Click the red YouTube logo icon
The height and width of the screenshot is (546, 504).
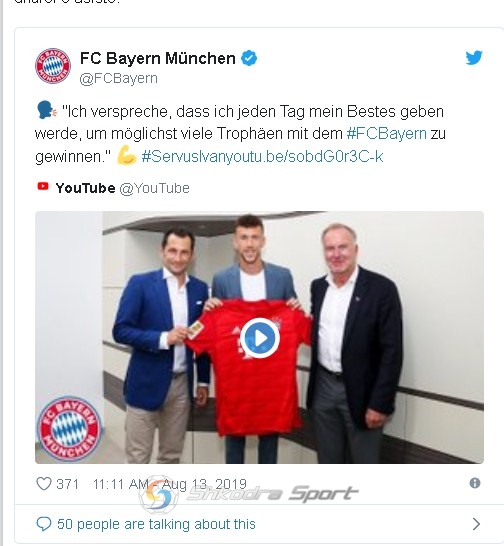pyautogui.click(x=43, y=187)
